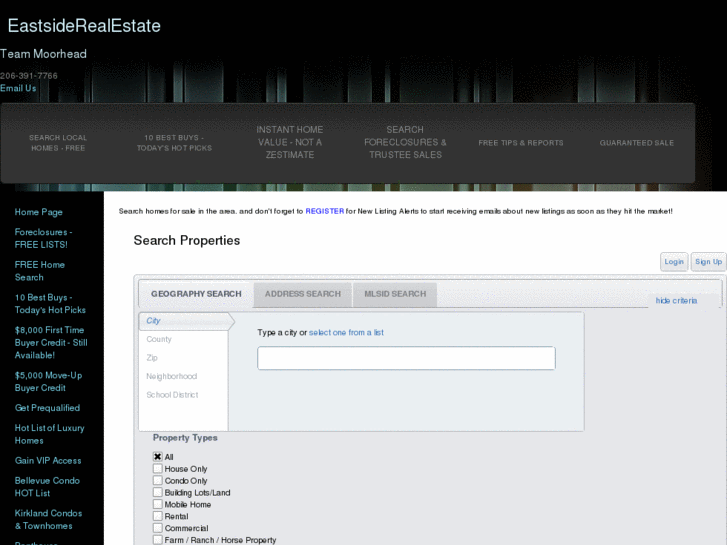Click the phone number 206-391-7766
The width and height of the screenshot is (727, 545).
29,76
